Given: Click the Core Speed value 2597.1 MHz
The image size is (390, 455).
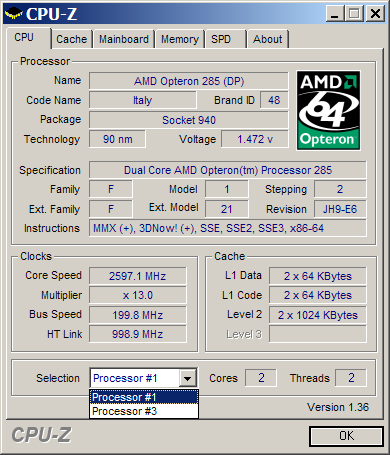Looking at the screenshot, I should pos(138,276).
